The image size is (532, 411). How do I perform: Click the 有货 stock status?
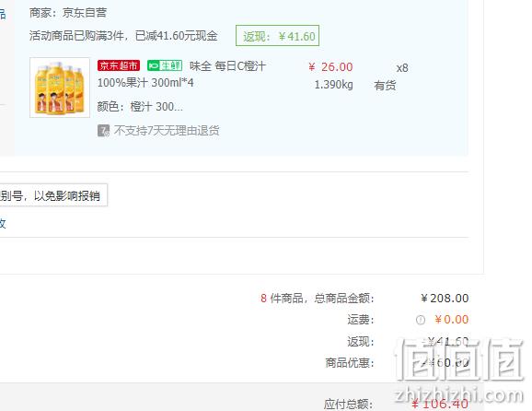(x=385, y=85)
